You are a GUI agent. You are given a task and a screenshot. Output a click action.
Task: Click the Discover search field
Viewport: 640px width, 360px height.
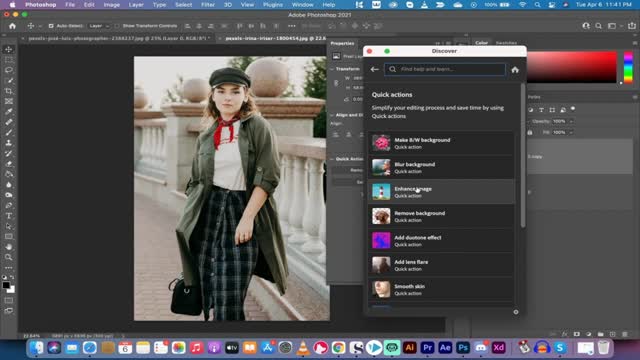click(x=444, y=69)
